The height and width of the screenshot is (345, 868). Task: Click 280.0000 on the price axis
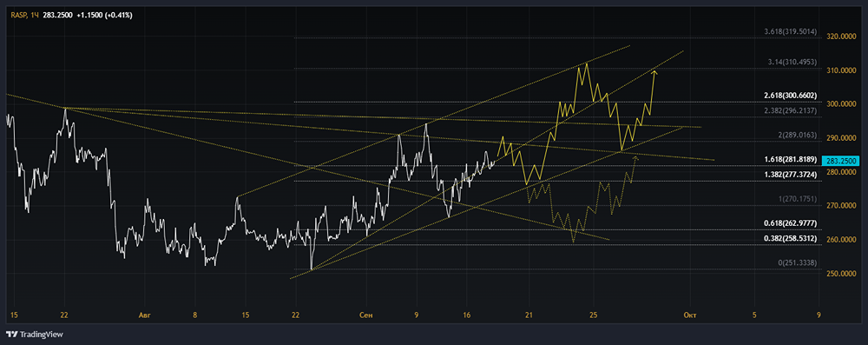[840, 172]
